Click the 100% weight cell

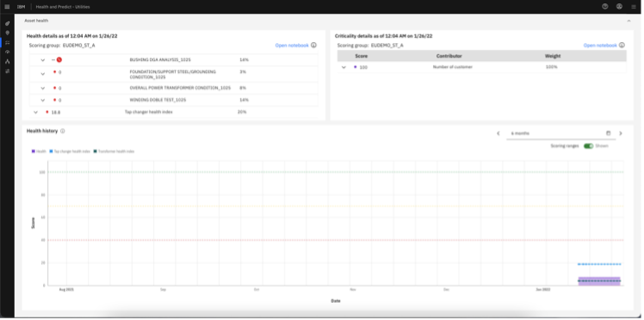[551, 67]
